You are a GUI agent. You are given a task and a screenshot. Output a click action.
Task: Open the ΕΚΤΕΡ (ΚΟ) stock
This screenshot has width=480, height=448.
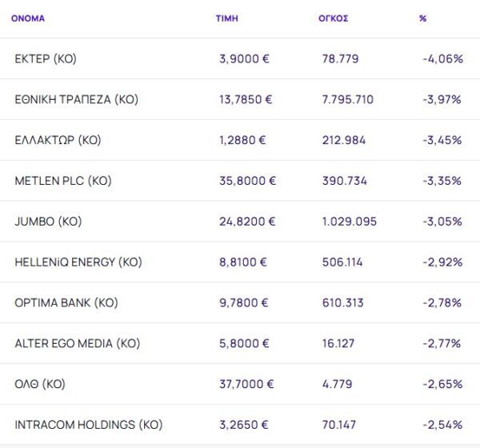(46, 58)
